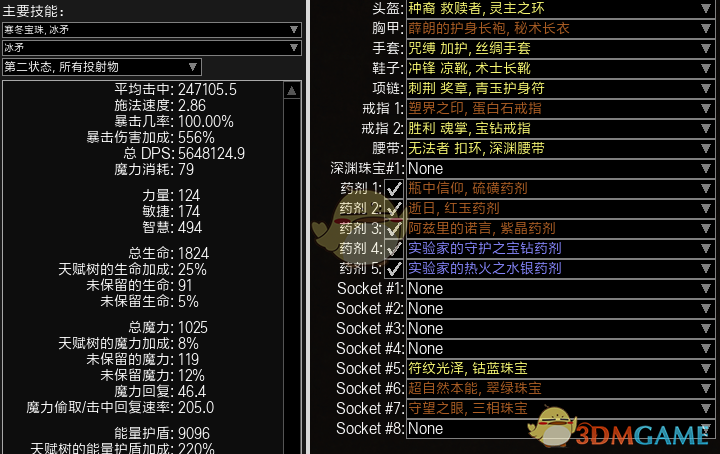Viewport: 720px width, 454px height.
Task: Toggle the 药剂 1 checkbox
Action: click(x=394, y=189)
